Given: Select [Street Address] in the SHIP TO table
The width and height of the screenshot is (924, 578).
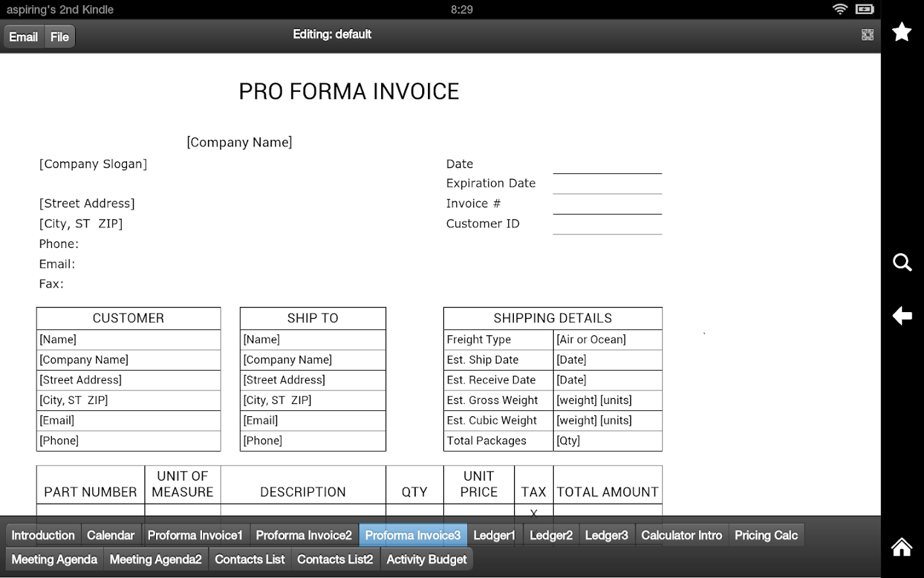Looking at the screenshot, I should point(313,380).
